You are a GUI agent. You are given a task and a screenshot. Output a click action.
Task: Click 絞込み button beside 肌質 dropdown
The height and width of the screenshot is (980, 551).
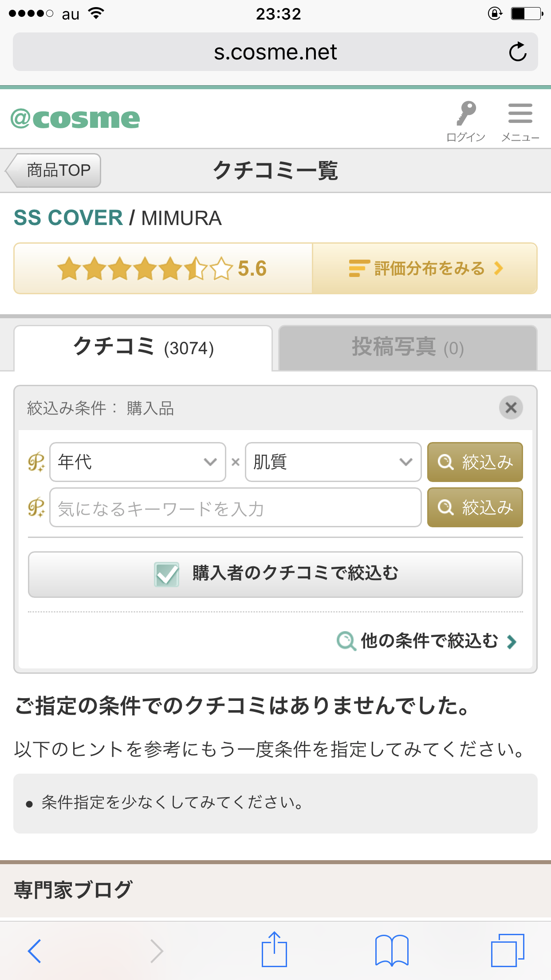[475, 462]
